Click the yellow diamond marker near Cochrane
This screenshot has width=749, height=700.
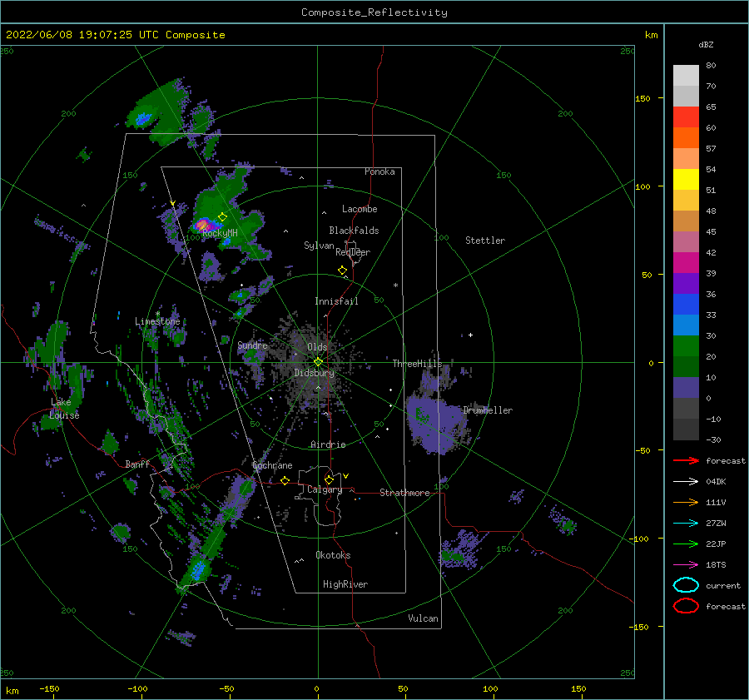point(285,480)
